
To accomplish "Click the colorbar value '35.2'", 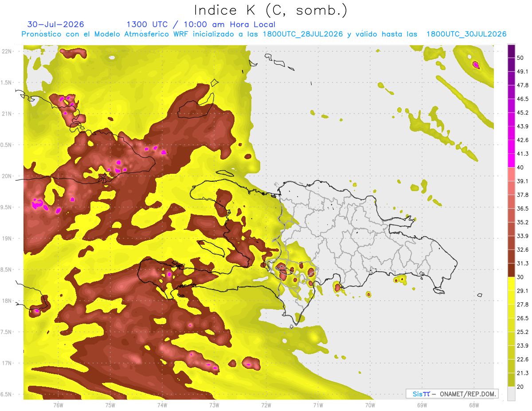I will [x=522, y=222].
